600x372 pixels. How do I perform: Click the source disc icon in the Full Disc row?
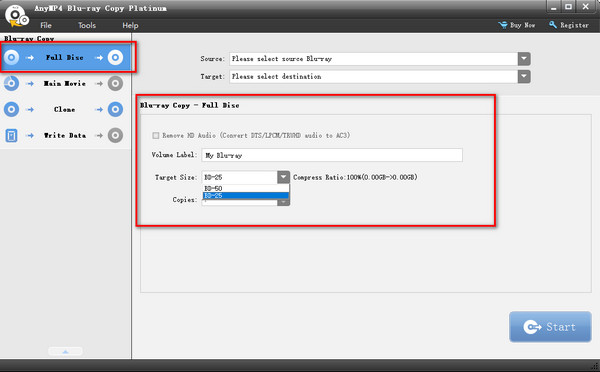(11, 57)
